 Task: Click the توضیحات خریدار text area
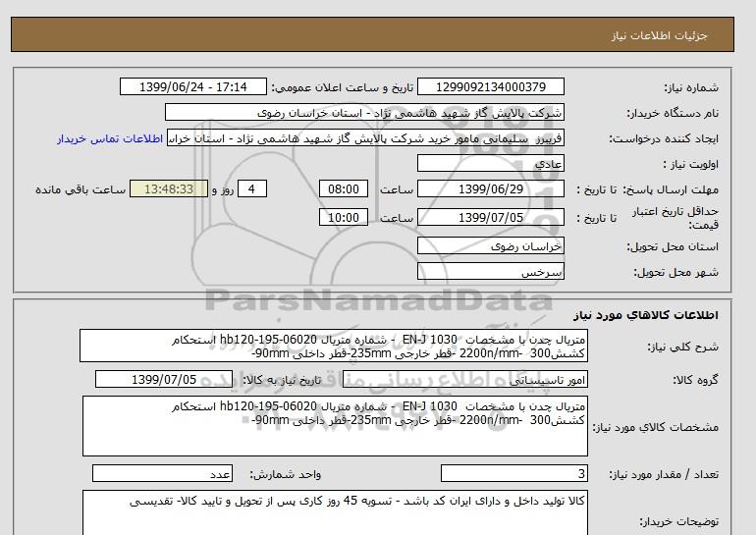pos(334,512)
